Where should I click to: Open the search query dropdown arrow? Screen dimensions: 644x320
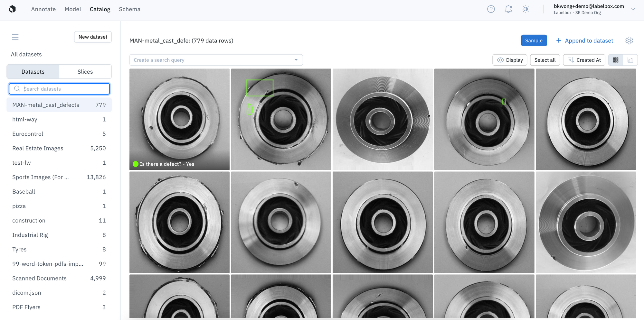pos(296,60)
